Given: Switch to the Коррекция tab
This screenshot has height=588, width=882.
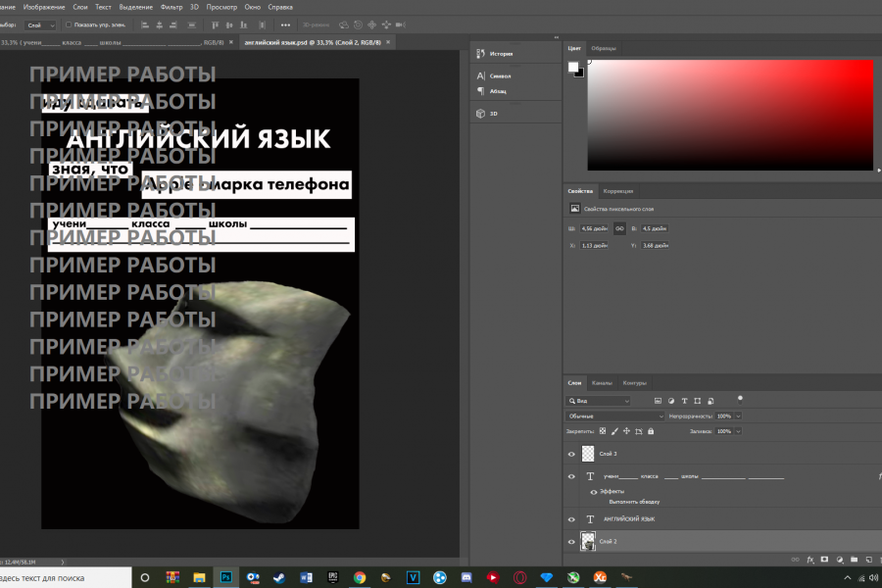Looking at the screenshot, I should tap(617, 191).
